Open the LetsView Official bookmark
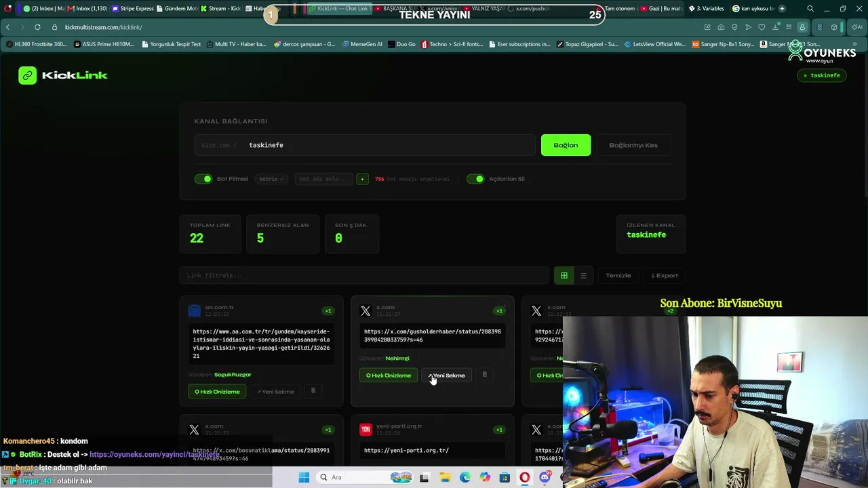868x488 pixels. click(x=655, y=44)
